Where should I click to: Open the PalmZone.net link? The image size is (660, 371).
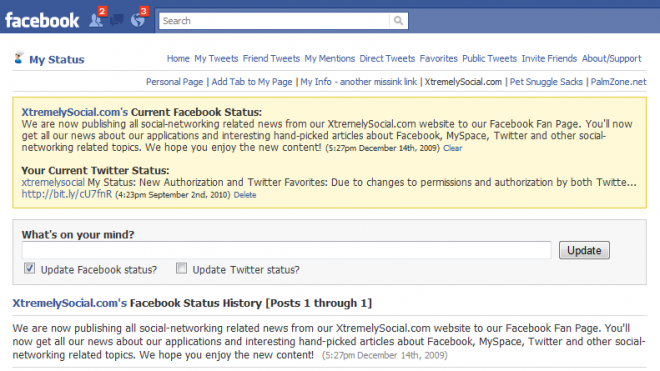pyautogui.click(x=618, y=82)
